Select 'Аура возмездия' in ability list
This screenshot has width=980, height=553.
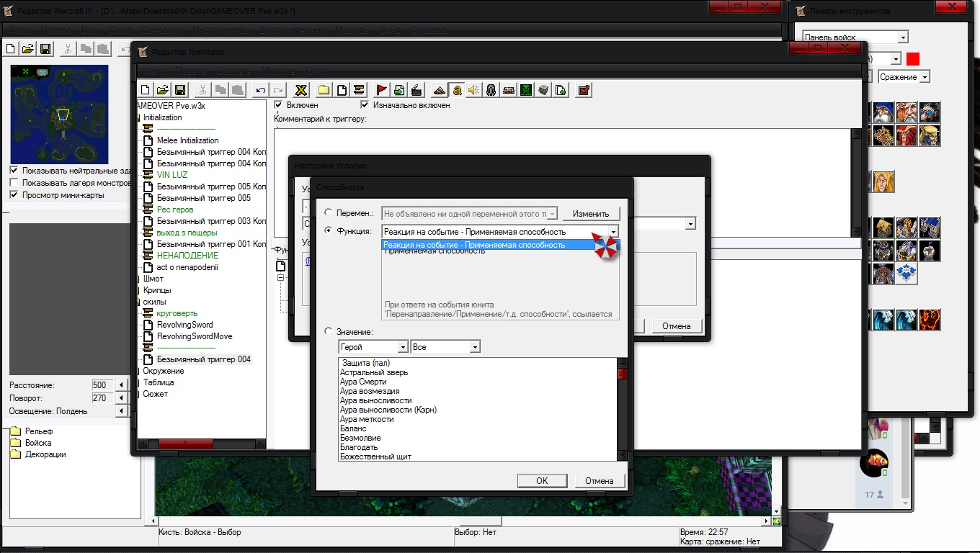tap(370, 391)
